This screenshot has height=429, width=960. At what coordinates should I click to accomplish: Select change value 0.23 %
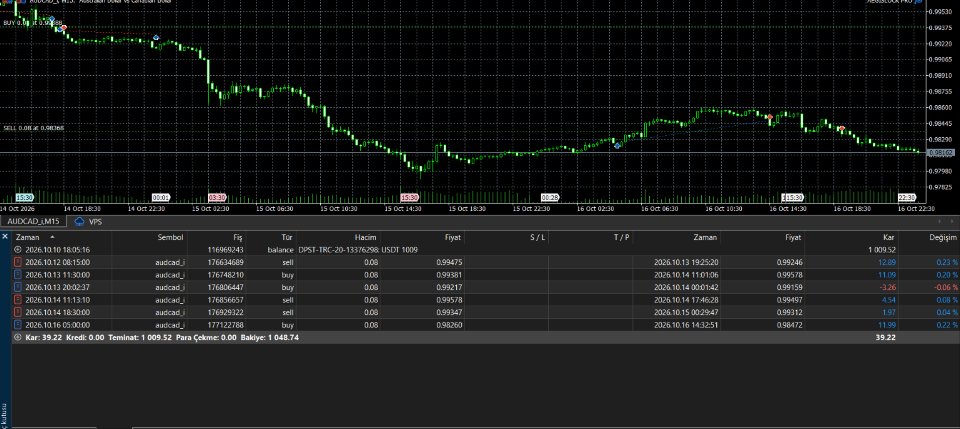947,262
